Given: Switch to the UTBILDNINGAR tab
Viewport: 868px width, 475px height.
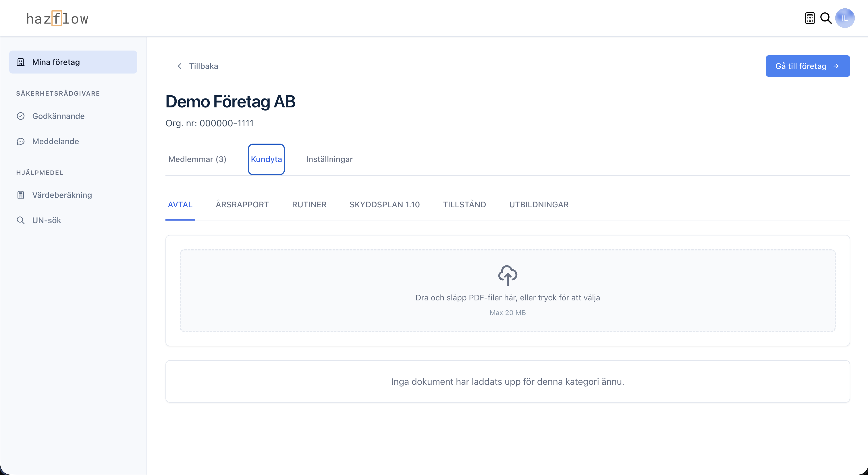Looking at the screenshot, I should click(x=539, y=204).
